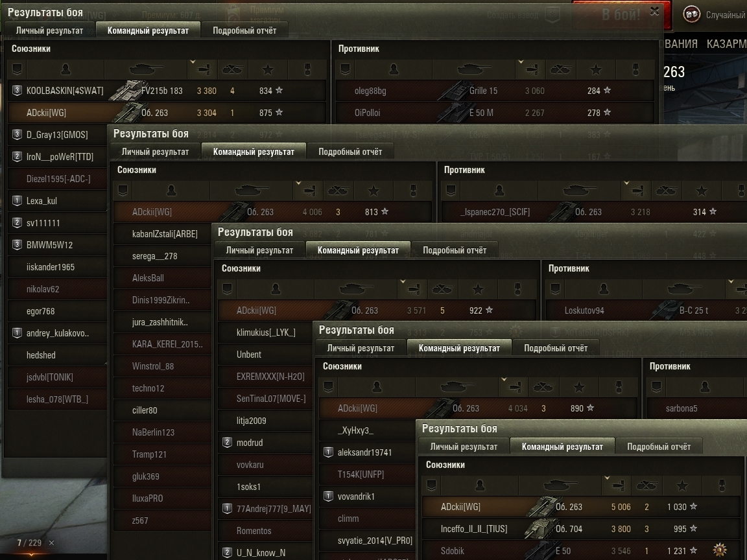Open the Случайный battle type selector

click(714, 15)
